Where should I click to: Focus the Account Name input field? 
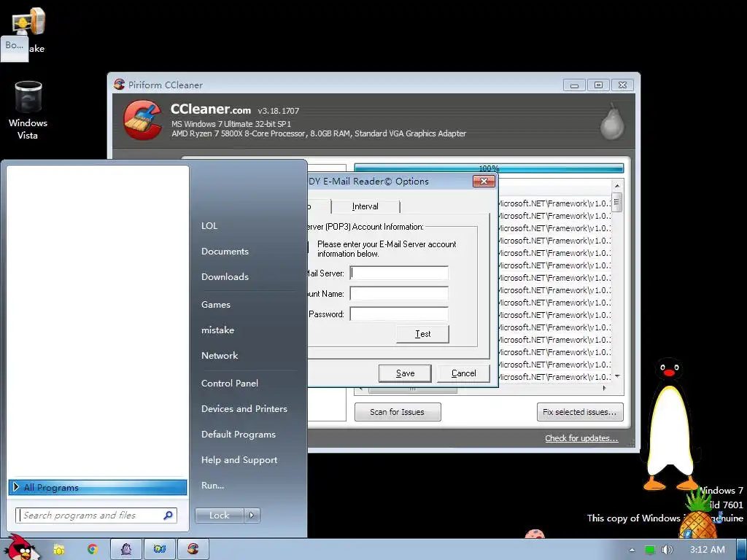click(399, 293)
